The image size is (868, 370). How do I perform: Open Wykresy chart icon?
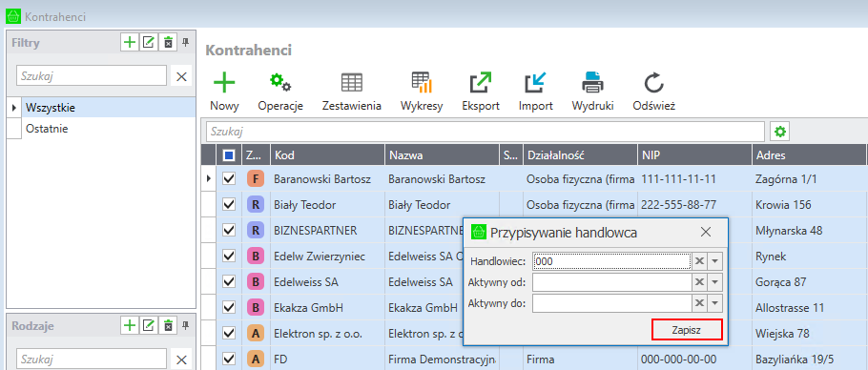coord(422,83)
